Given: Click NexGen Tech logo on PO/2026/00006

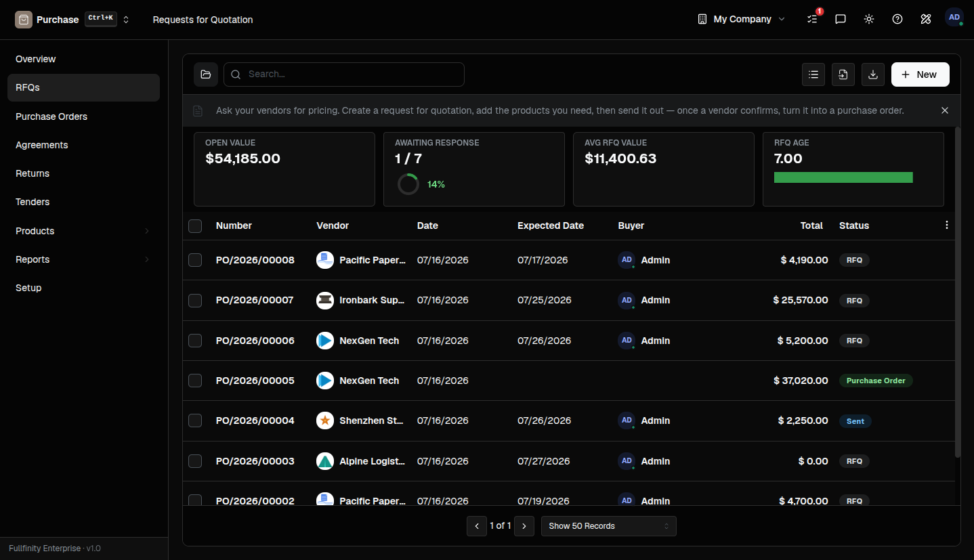Looking at the screenshot, I should (x=325, y=341).
